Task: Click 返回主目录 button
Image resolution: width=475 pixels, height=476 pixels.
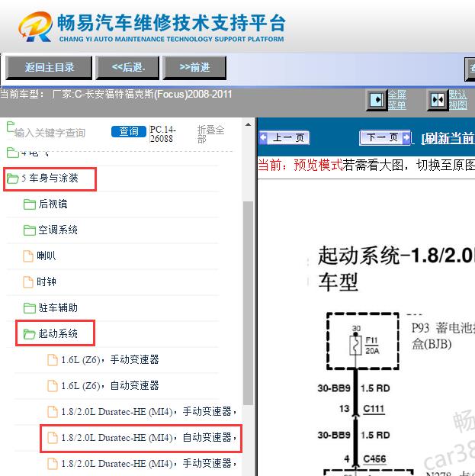Action: click(49, 68)
